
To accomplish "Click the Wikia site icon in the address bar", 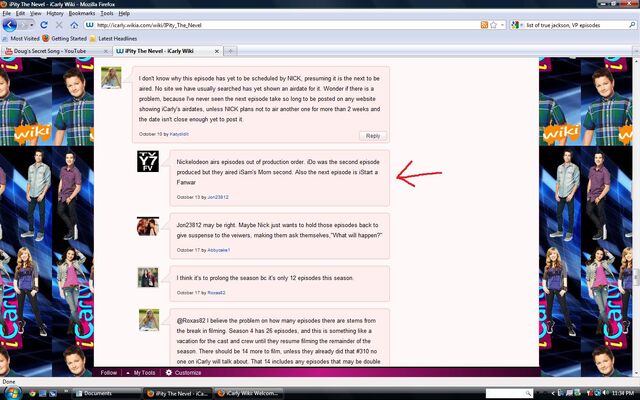I will click(x=90, y=25).
